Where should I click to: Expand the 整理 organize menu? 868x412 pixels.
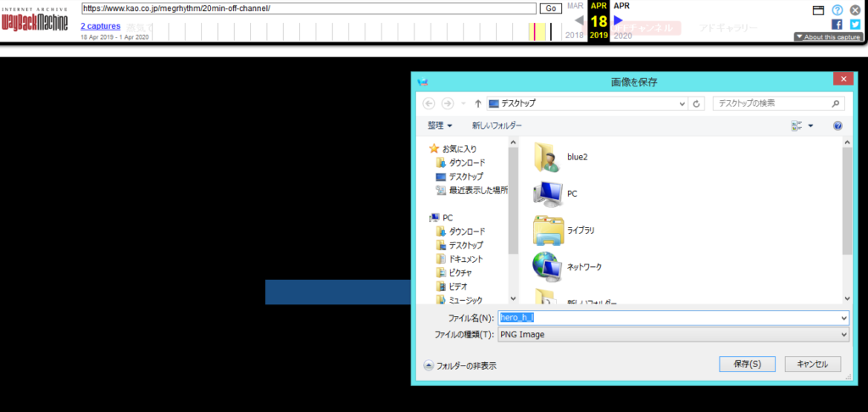pyautogui.click(x=440, y=125)
